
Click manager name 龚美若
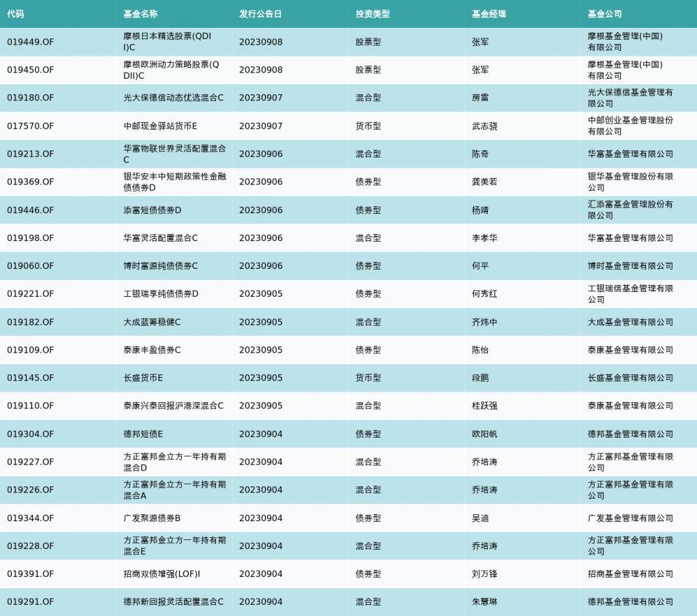[x=484, y=182]
